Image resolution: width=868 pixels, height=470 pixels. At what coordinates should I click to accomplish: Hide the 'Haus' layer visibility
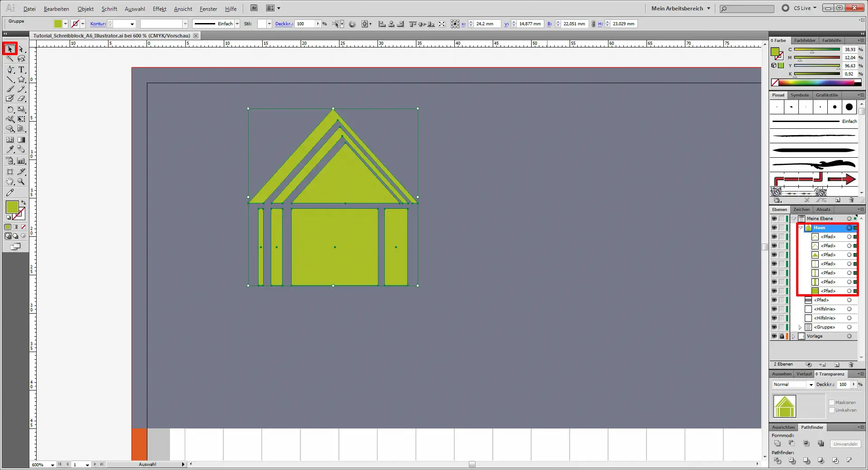[774, 227]
